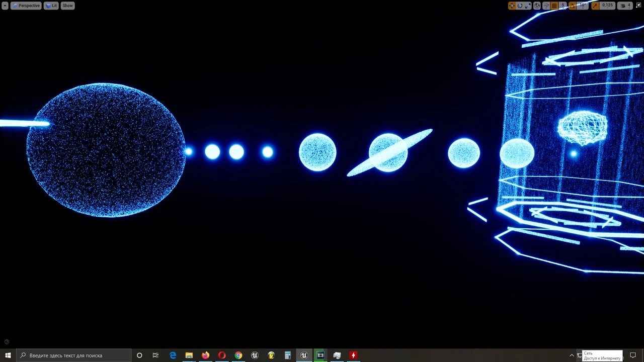Adjust camera speed setting showing 4
This screenshot has height=362, width=644.
625,6
